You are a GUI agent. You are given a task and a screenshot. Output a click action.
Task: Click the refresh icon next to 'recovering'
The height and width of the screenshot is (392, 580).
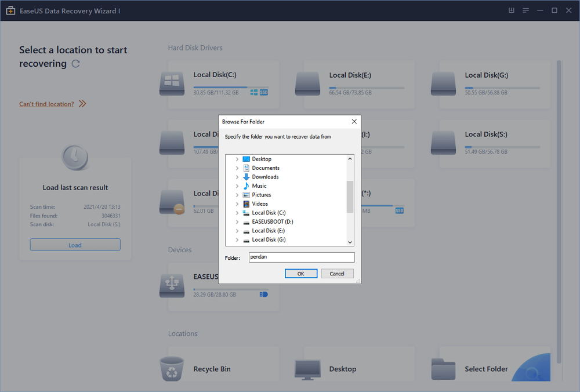pos(76,64)
